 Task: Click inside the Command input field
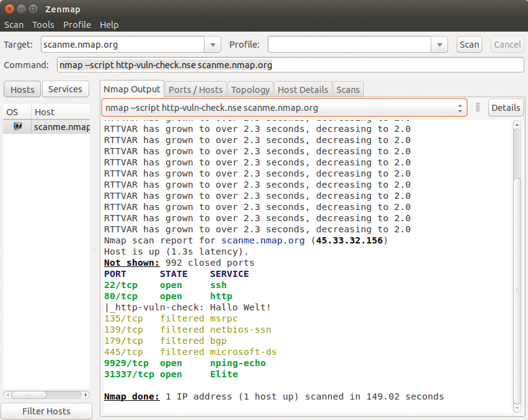[248, 64]
